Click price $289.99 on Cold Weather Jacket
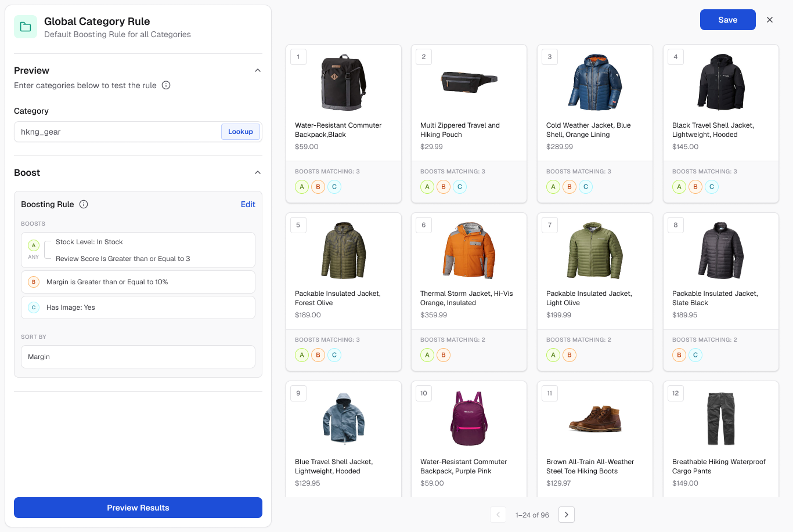Screen dimensions: 793x532 pos(560,147)
